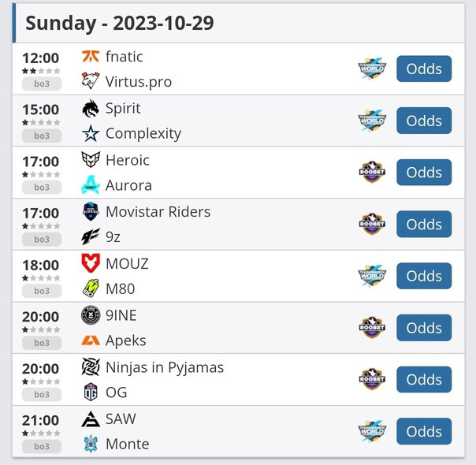Screen dimensions: 476x465
Task: Click the OG team logo
Action: coord(91,392)
